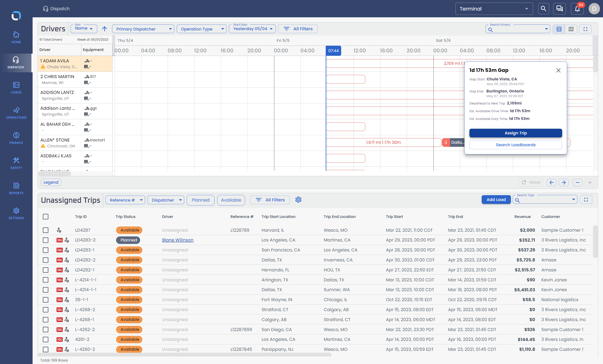Open the user avatar D menu
This screenshot has height=364, width=603.
(594, 9)
